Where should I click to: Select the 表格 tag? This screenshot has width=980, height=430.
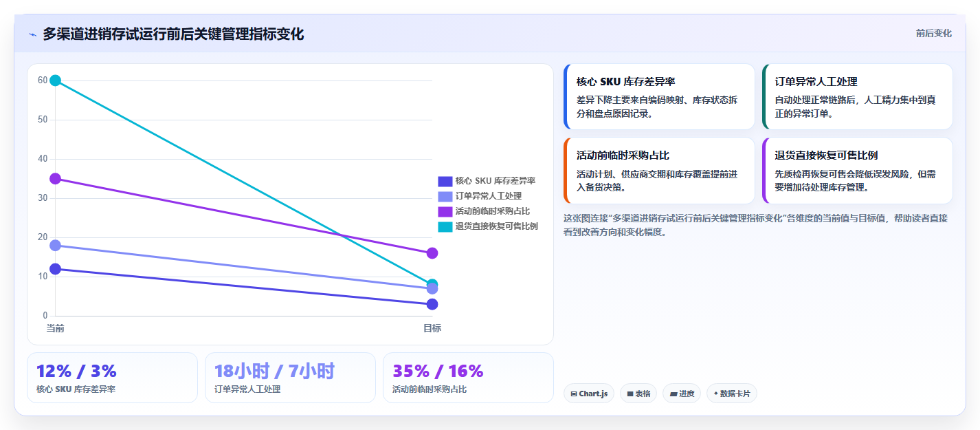tap(638, 394)
